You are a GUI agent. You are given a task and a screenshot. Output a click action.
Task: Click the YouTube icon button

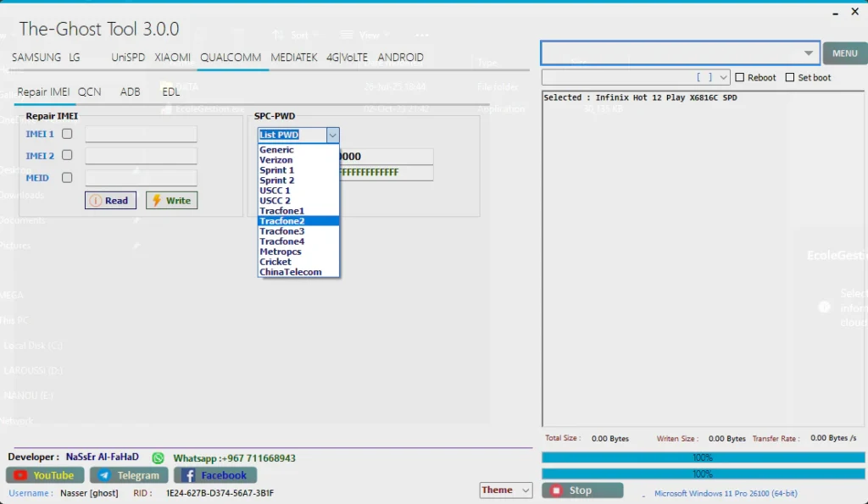[x=20, y=475]
